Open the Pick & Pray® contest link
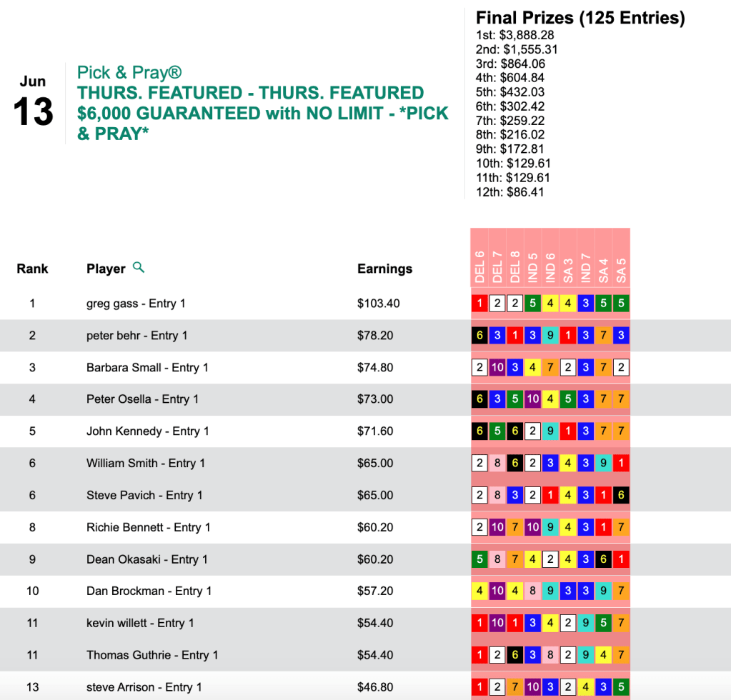731x700 pixels. coord(129,73)
